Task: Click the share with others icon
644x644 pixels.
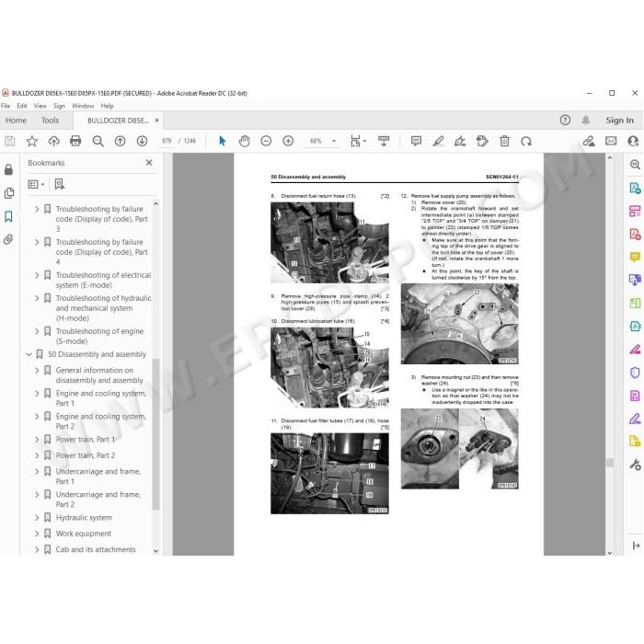Action: (633, 142)
